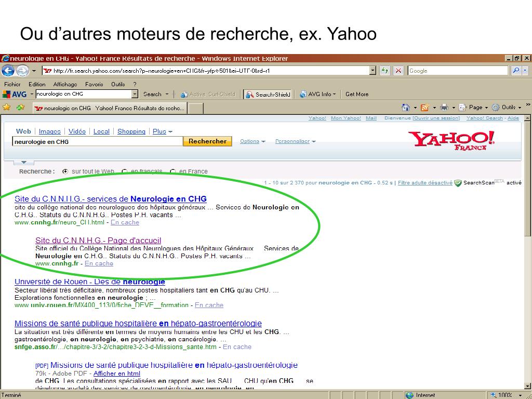Switch to Yahoo Images search tab
The height and width of the screenshot is (399, 532).
[49, 131]
